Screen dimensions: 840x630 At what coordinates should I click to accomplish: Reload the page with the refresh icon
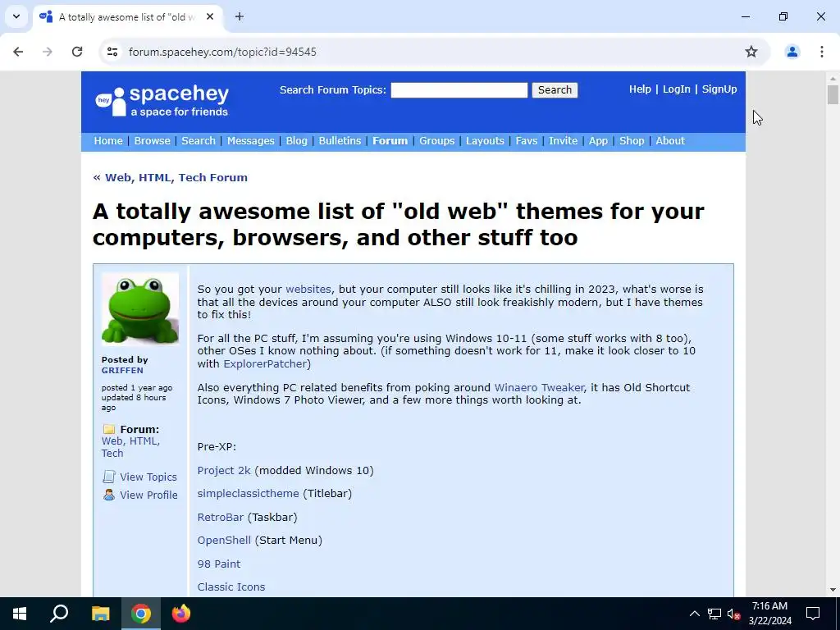tap(77, 52)
